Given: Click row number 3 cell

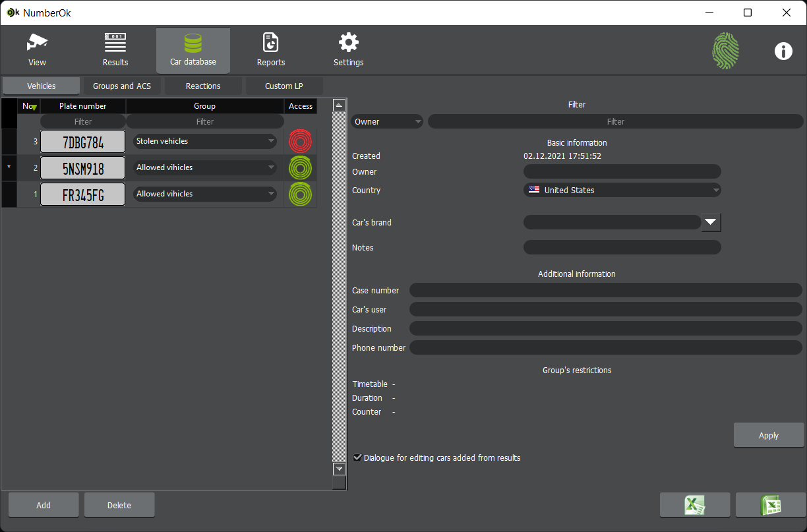Looking at the screenshot, I should tap(29, 141).
